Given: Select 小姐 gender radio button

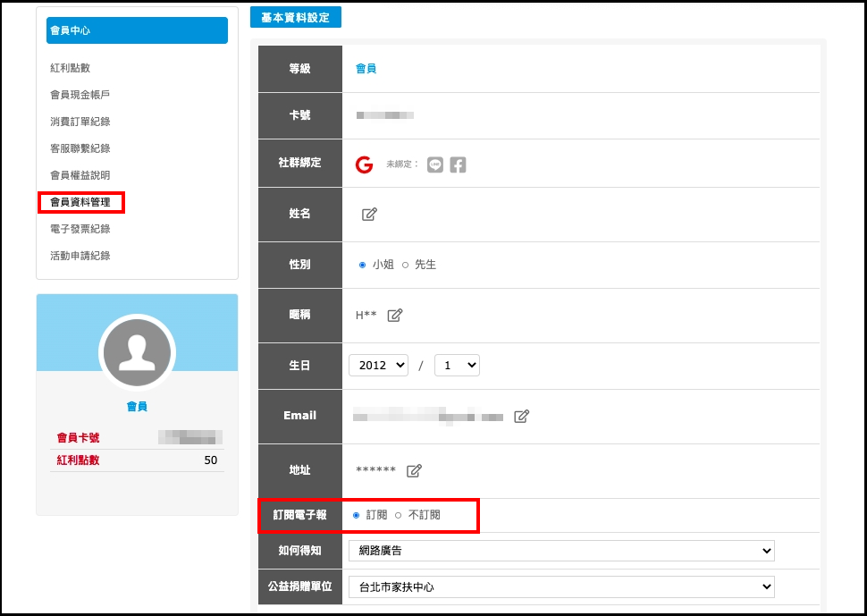Looking at the screenshot, I should coord(363,265).
